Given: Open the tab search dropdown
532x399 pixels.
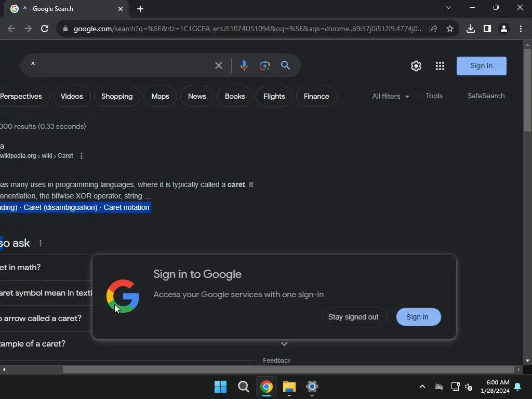Looking at the screenshot, I should 448,7.
